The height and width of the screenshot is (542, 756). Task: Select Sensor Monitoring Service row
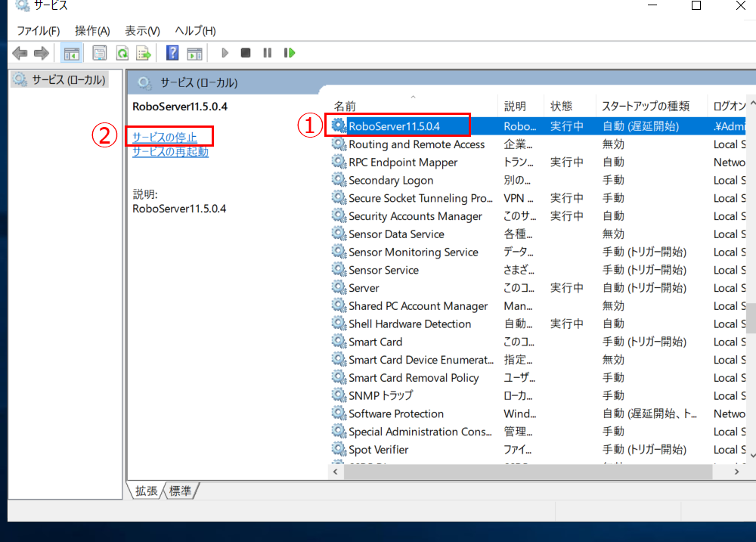click(538, 252)
